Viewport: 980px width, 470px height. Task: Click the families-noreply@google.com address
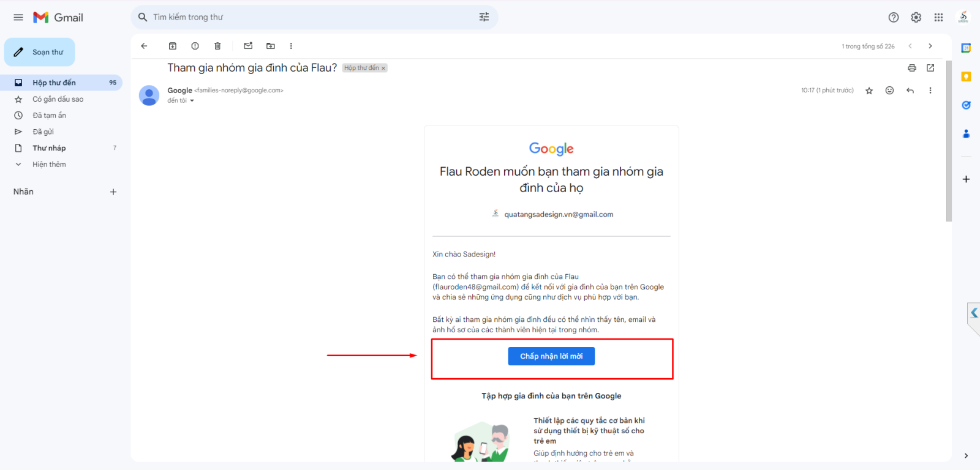pyautogui.click(x=239, y=91)
